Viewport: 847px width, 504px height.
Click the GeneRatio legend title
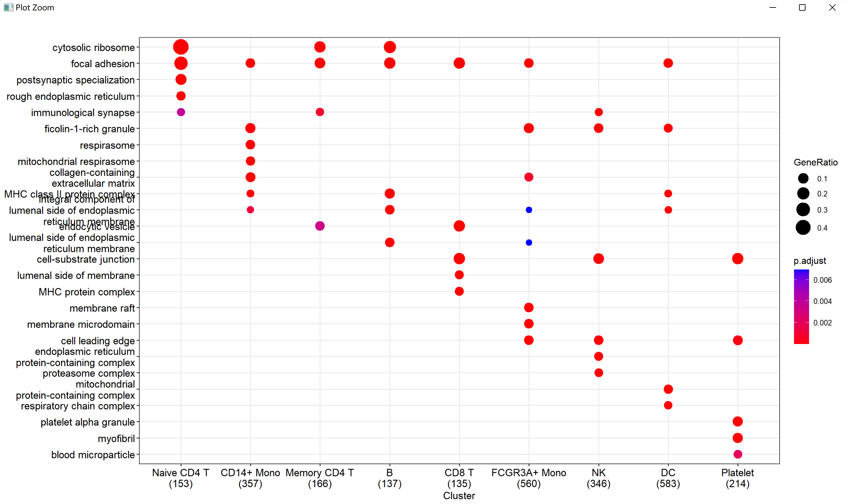(x=815, y=162)
